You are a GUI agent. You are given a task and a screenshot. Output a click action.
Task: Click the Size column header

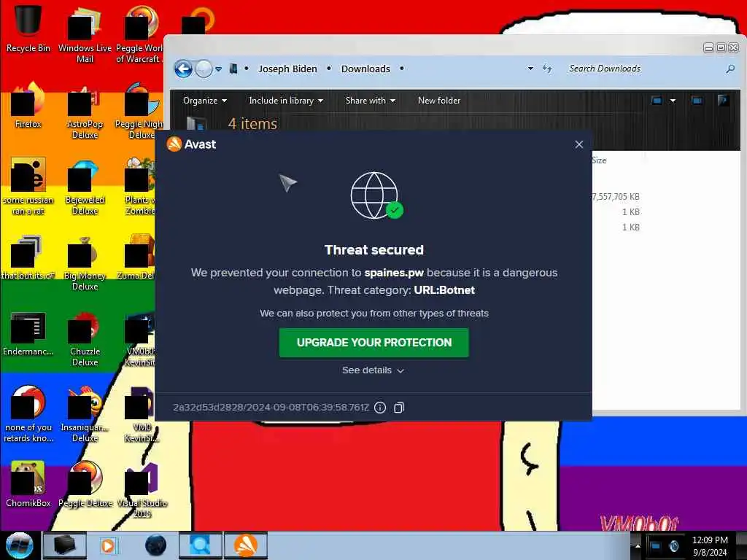point(600,160)
